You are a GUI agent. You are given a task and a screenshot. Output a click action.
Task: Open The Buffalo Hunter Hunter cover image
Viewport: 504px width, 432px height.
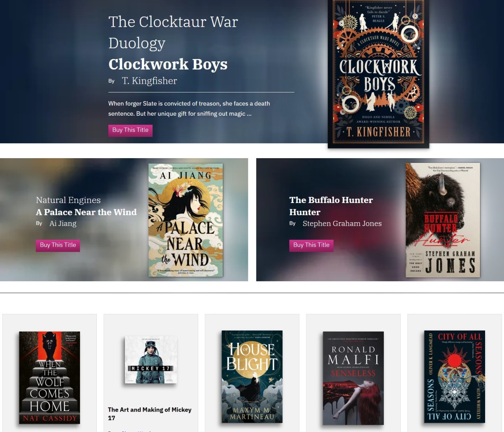[x=443, y=220]
